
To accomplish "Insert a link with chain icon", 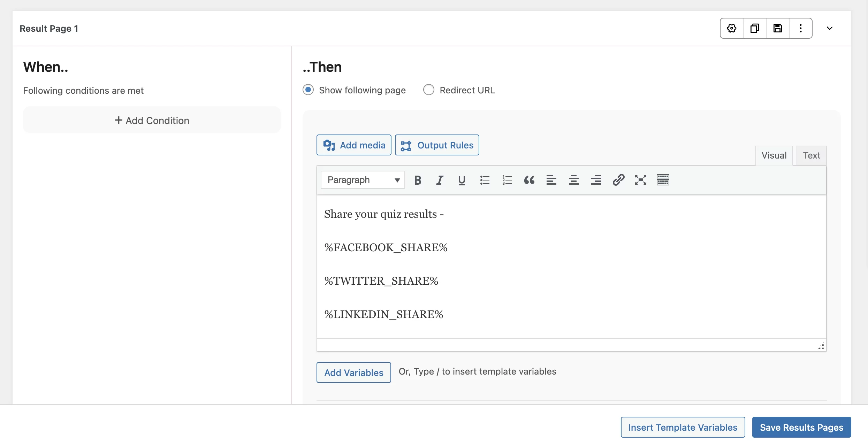I will click(x=618, y=180).
